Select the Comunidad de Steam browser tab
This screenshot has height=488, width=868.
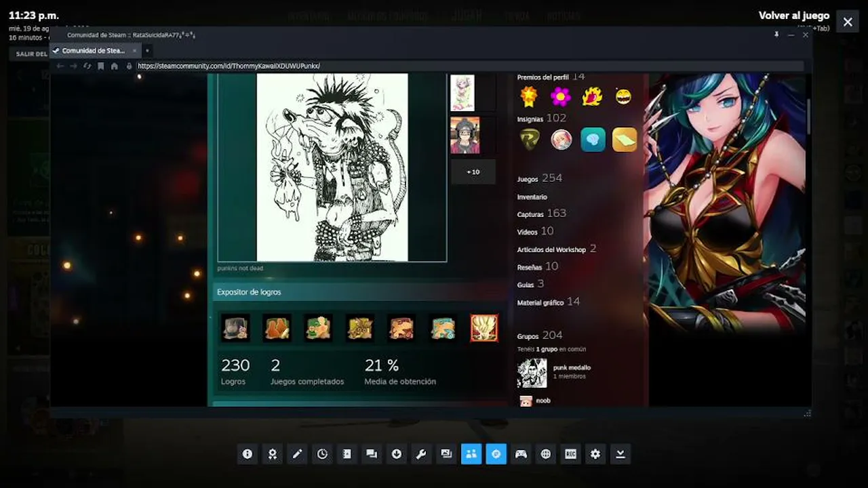(94, 50)
